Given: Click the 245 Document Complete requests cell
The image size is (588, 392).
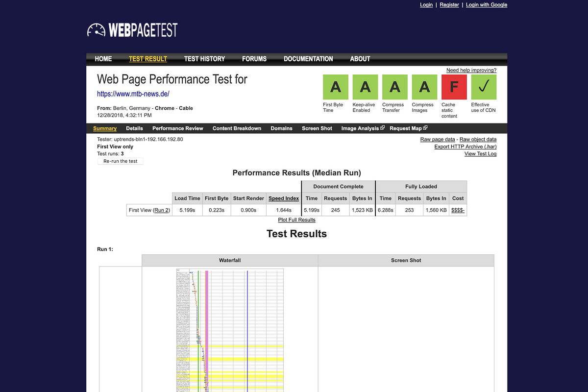Looking at the screenshot, I should click(x=335, y=210).
